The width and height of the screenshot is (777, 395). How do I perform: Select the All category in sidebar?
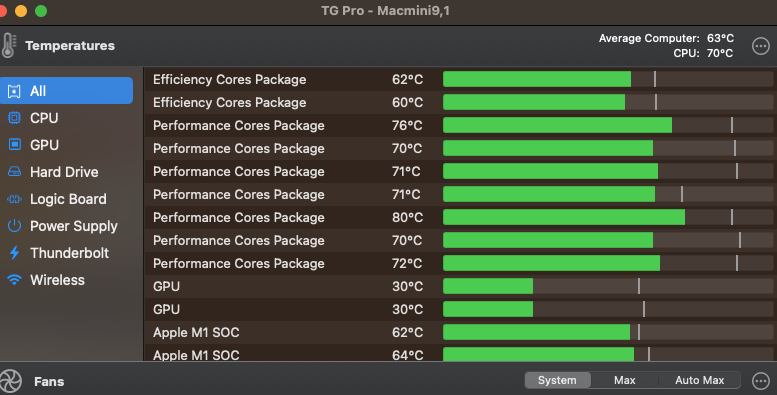tap(66, 91)
